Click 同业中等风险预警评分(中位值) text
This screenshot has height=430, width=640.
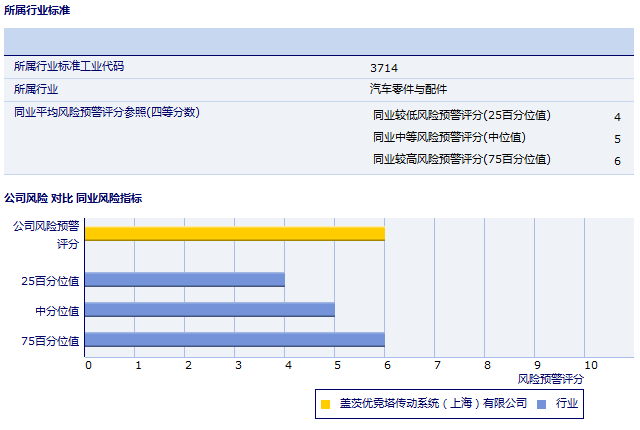point(449,138)
